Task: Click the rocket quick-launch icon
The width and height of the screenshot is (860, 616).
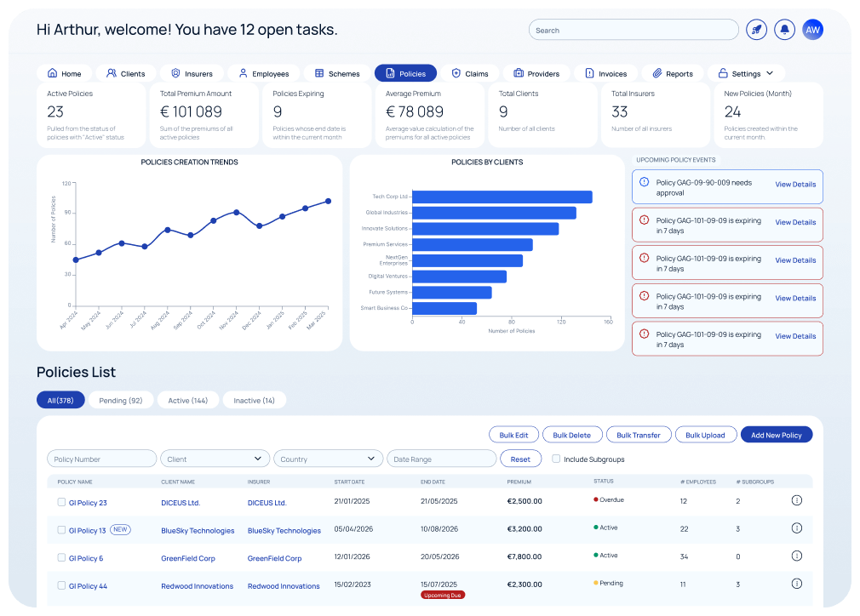Action: [756, 29]
